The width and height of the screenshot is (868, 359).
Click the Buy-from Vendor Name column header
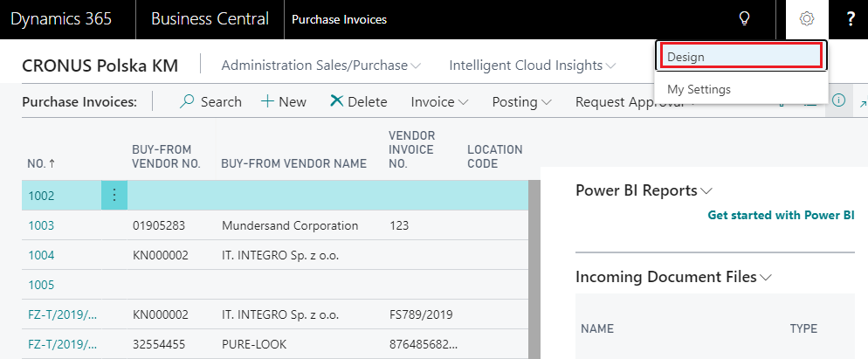(x=294, y=164)
